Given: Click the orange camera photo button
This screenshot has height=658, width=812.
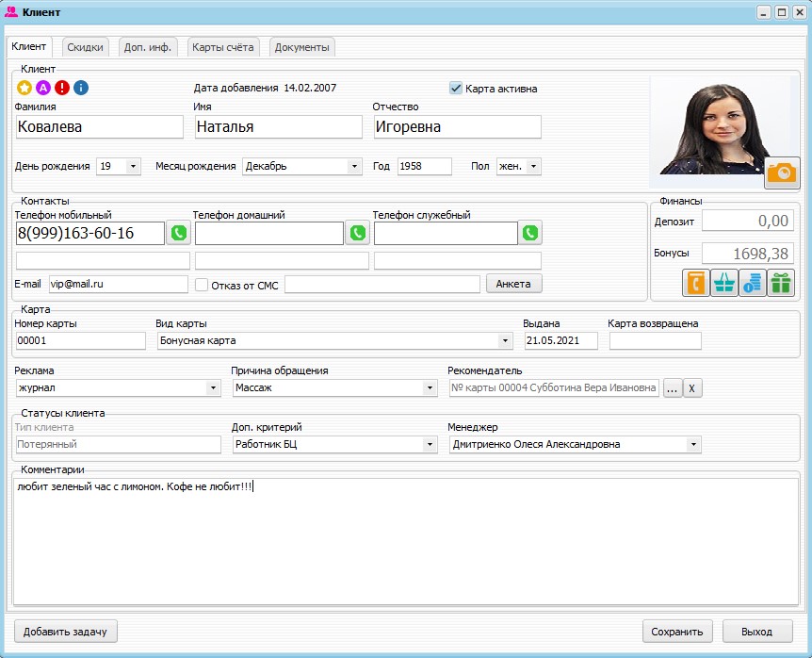Looking at the screenshot, I should [781, 173].
